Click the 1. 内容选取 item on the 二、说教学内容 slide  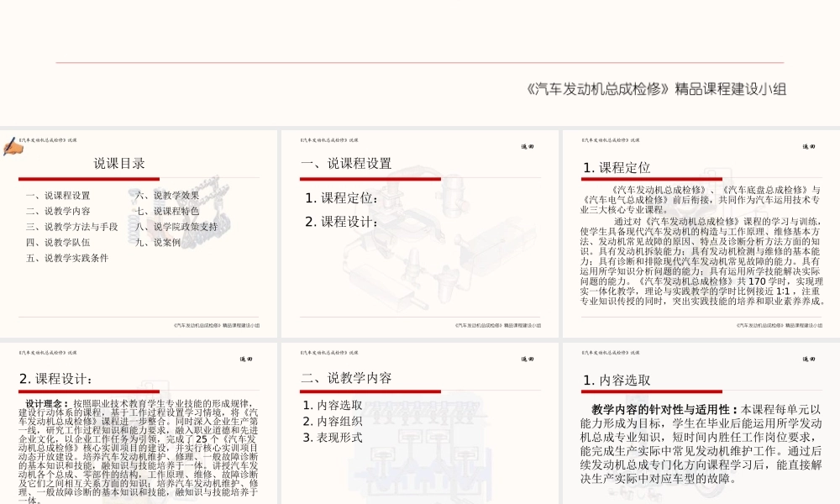point(332,406)
